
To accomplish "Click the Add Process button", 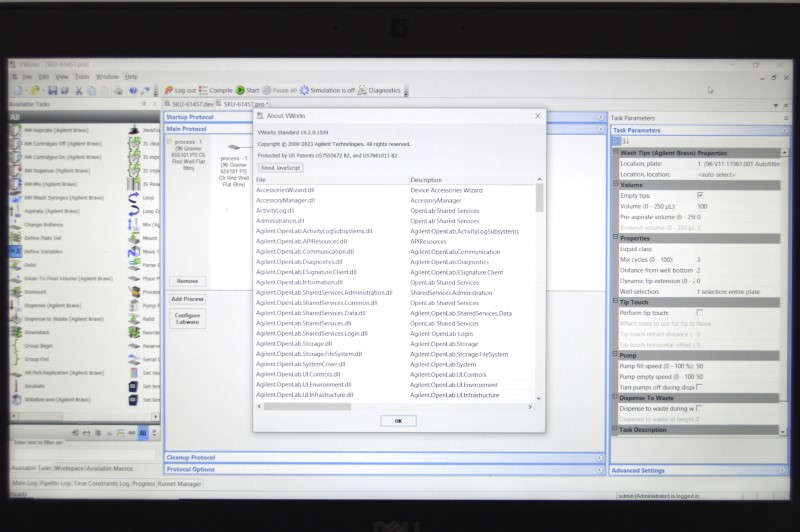I will (187, 299).
